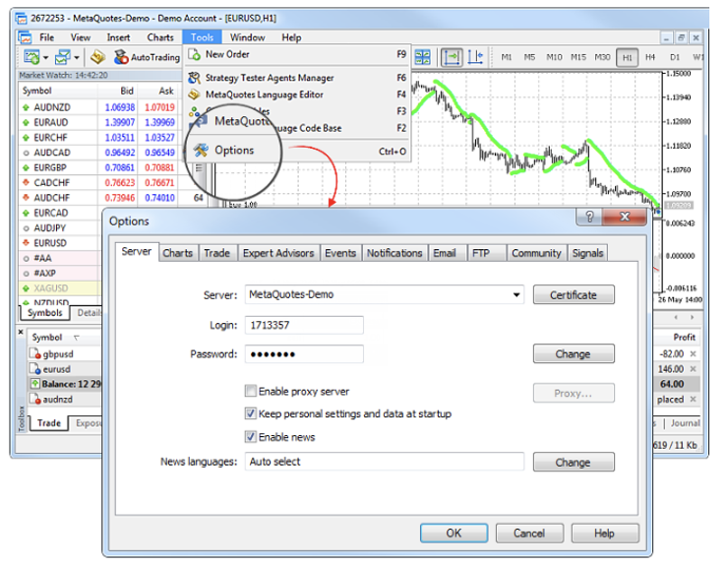Image resolution: width=728 pixels, height=567 pixels.
Task: Choose Options in the Tools menu
Action: tap(297, 151)
